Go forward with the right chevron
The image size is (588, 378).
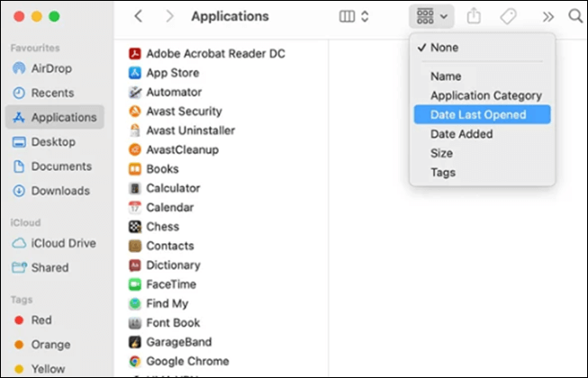[x=169, y=16]
